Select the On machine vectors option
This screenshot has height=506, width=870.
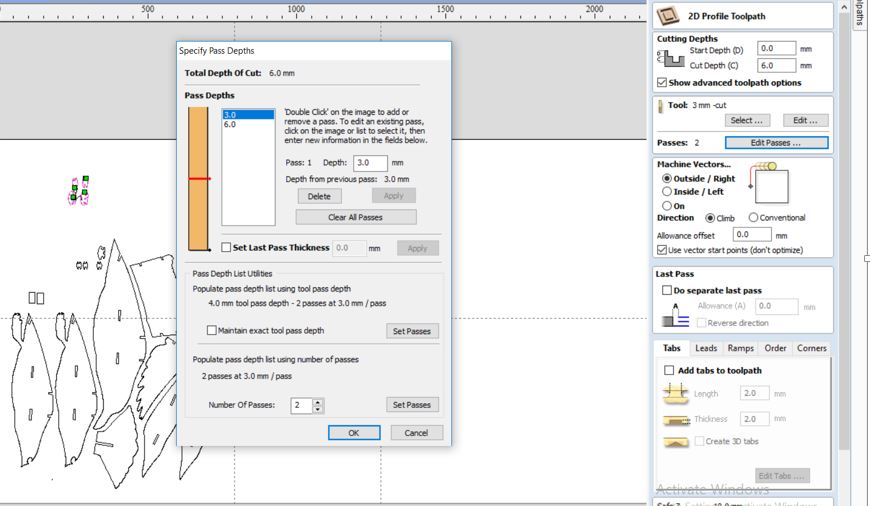coord(667,206)
